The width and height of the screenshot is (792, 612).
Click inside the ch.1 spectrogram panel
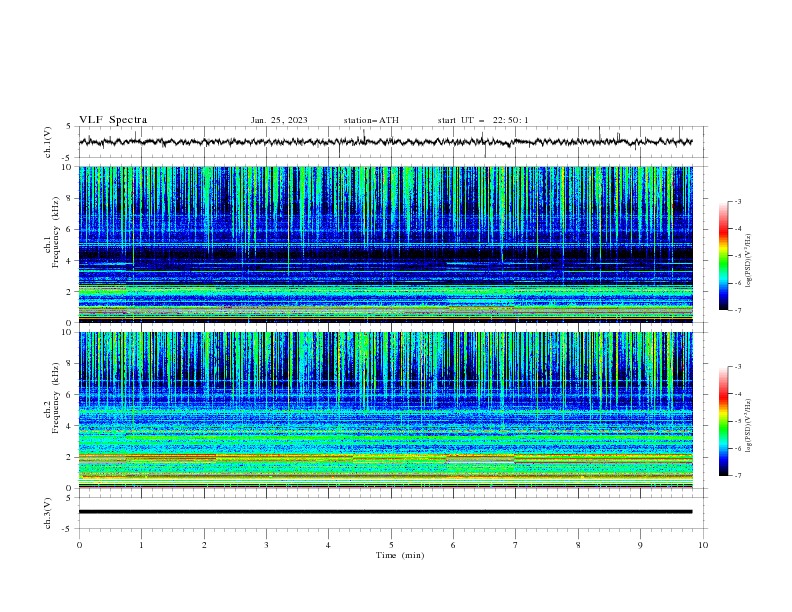pos(385,244)
